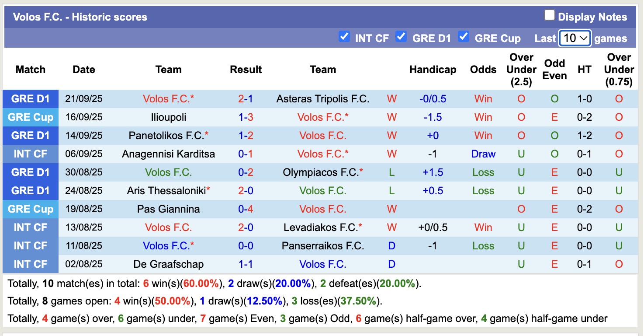The width and height of the screenshot is (644, 336).
Task: Open the Last games count dropdown
Action: point(575,38)
